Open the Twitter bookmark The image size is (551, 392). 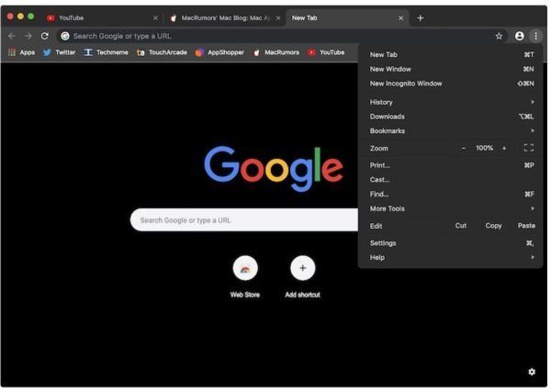pyautogui.click(x=60, y=52)
